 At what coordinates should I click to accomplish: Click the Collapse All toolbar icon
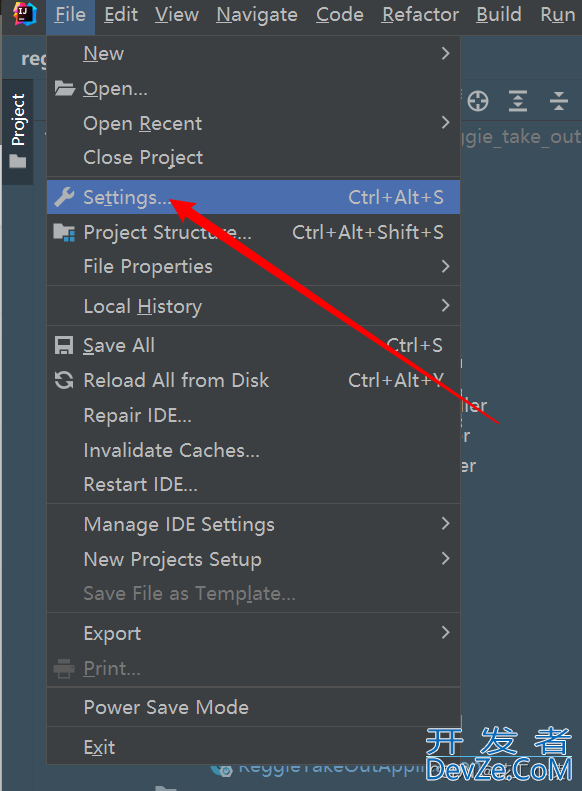pos(559,101)
